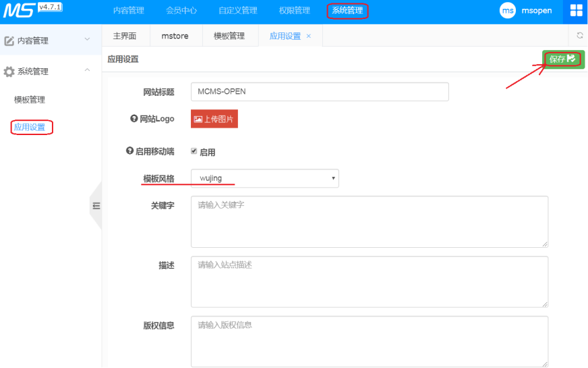The height and width of the screenshot is (368, 588).
Task: Open 会员中心 in top menu
Action: pos(181,11)
